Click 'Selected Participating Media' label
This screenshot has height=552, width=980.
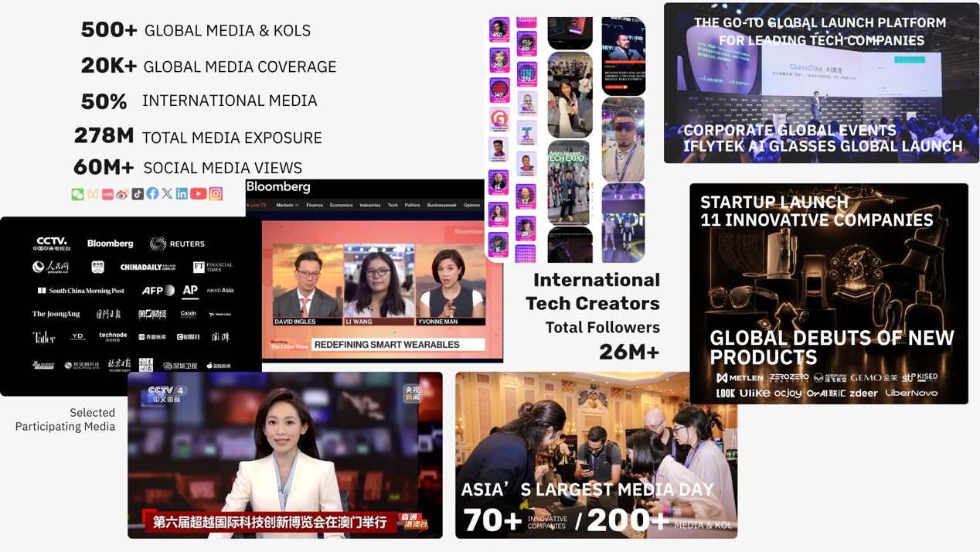tap(66, 420)
